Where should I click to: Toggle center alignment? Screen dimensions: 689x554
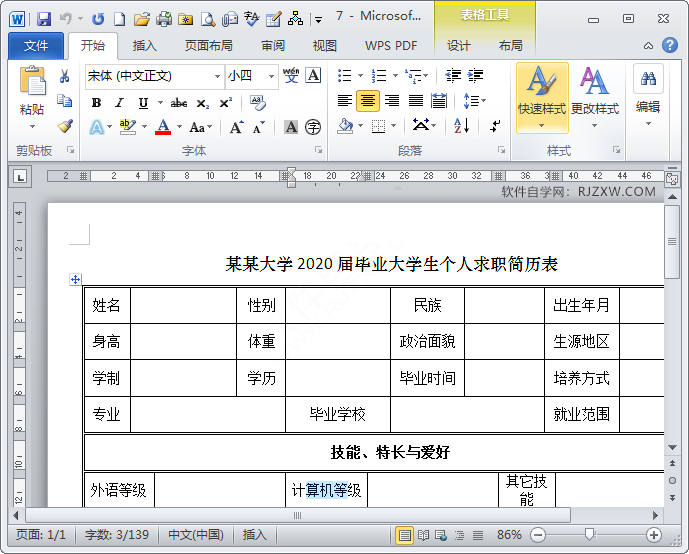[x=368, y=101]
